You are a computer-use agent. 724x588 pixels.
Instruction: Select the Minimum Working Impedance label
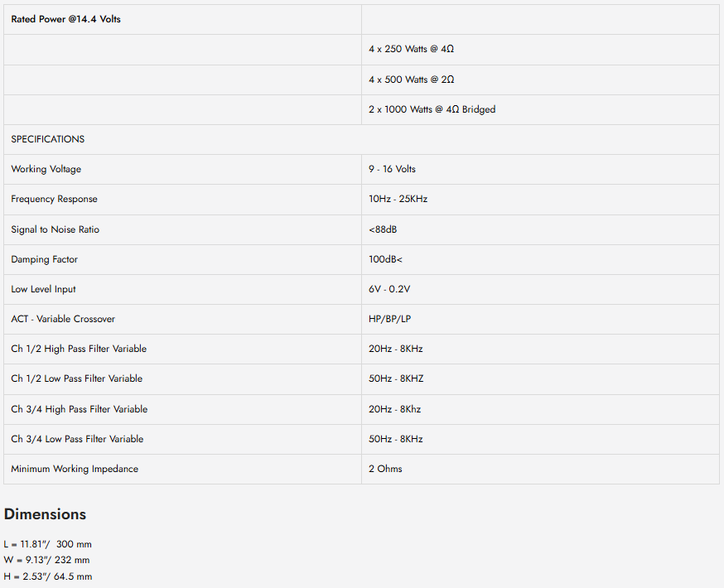coord(75,469)
